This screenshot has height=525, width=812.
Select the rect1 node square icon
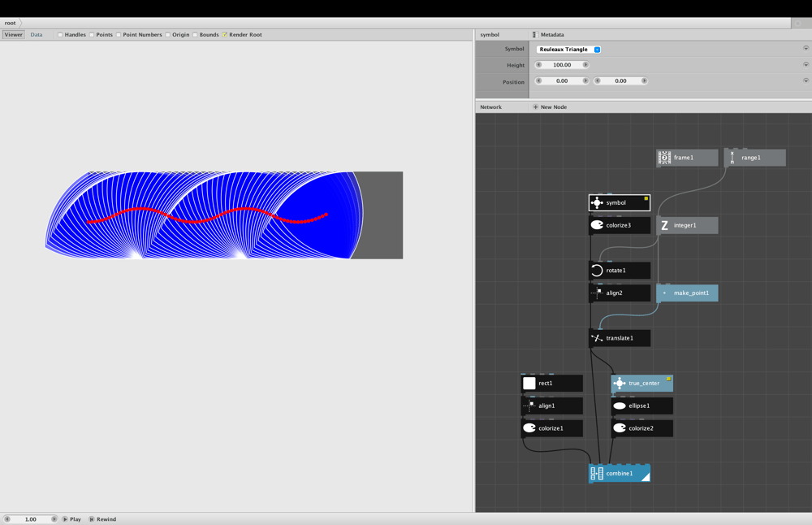pos(529,383)
